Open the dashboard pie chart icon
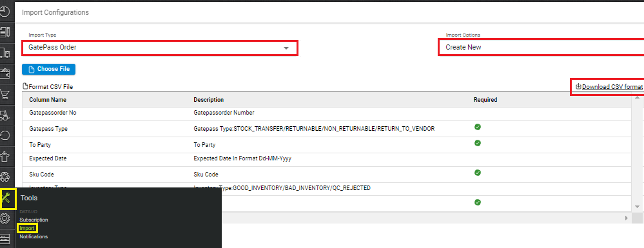644x248 pixels. pyautogui.click(x=5, y=11)
